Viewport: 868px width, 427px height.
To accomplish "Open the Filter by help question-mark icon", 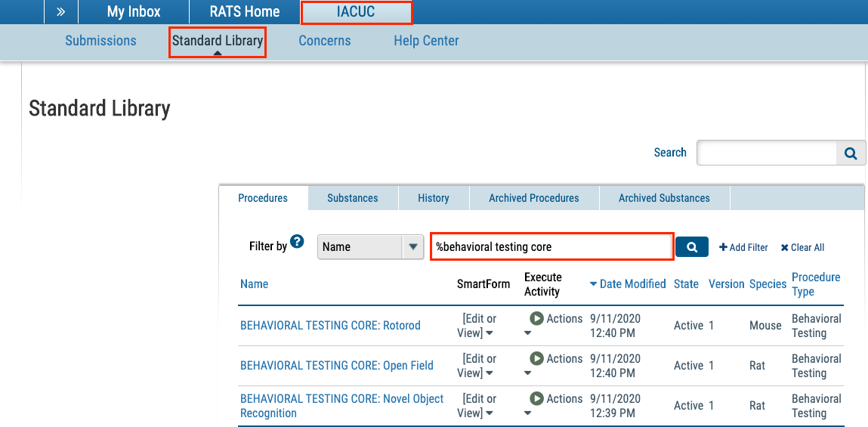I will point(298,242).
